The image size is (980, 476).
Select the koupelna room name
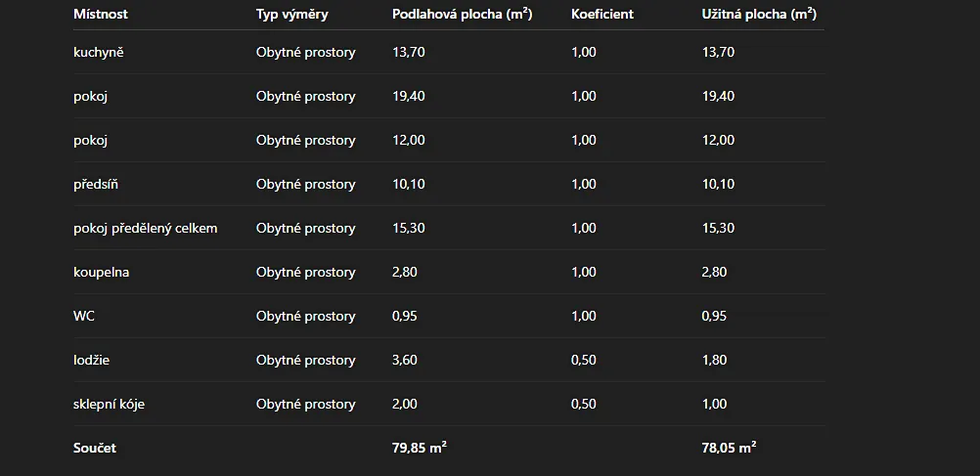coord(101,273)
